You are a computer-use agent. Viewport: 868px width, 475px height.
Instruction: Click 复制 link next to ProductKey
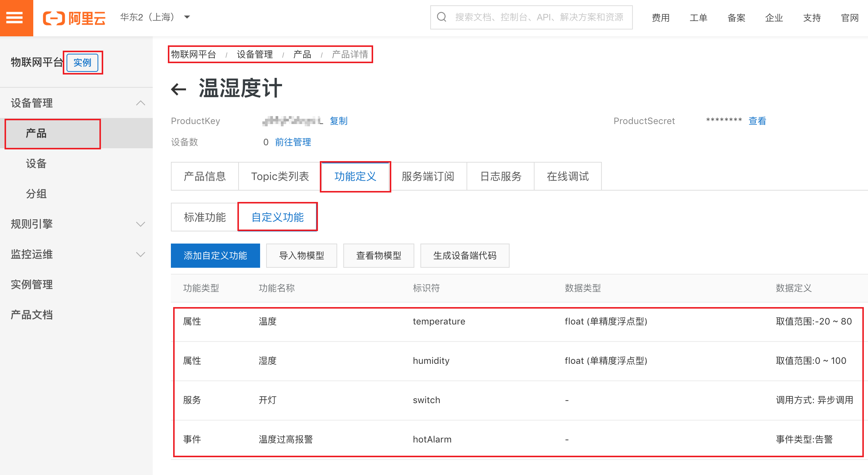pyautogui.click(x=338, y=121)
